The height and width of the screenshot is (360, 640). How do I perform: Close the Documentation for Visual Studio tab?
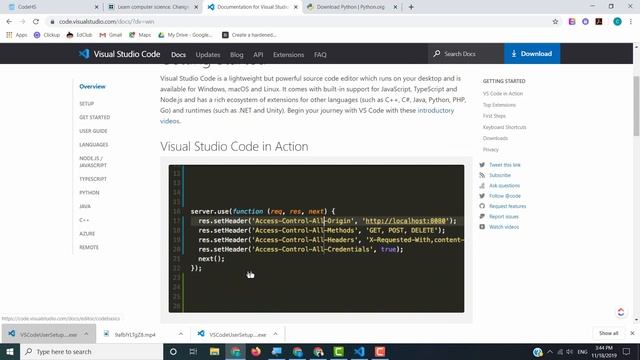[x=296, y=7]
